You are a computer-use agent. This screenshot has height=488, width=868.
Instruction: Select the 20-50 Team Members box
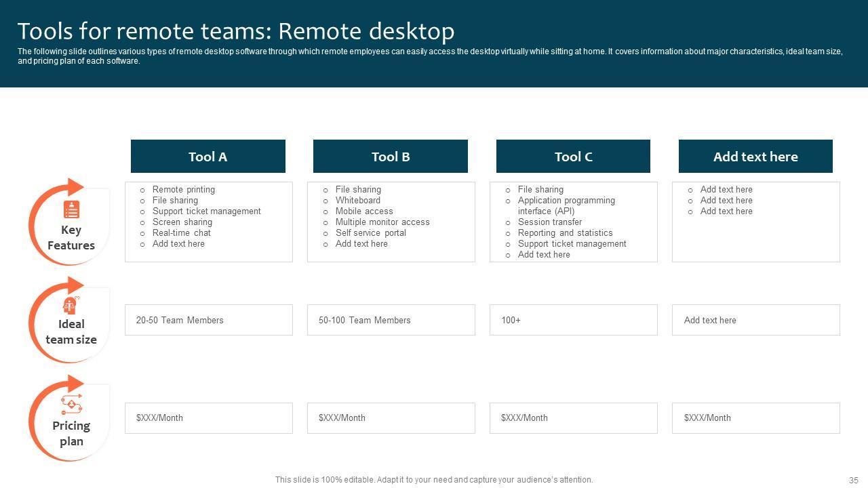pyautogui.click(x=209, y=320)
